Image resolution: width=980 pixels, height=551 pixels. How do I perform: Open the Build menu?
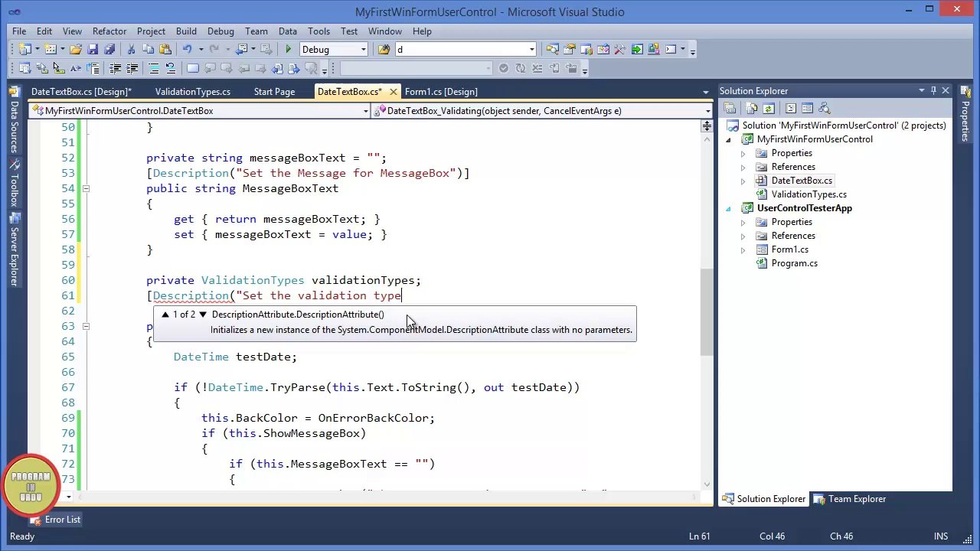click(x=186, y=31)
